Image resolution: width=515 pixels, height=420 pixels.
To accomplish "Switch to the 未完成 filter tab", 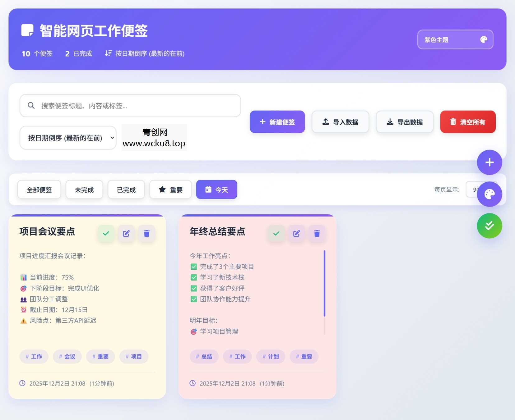I will point(84,189).
